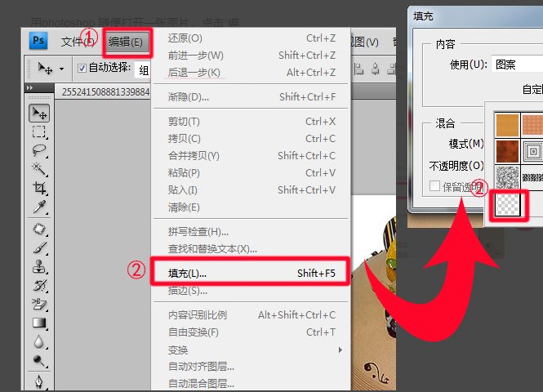Collapse the toolbox with double-arrow icon
The image size is (543, 392).
click(29, 88)
